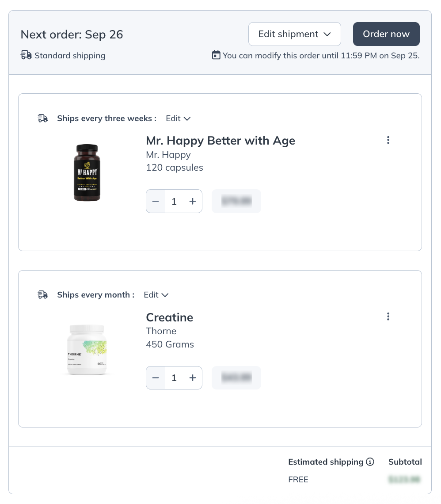Expand Edit options for monthly shipping frequency
Image resolution: width=441 pixels, height=504 pixels.
point(156,294)
